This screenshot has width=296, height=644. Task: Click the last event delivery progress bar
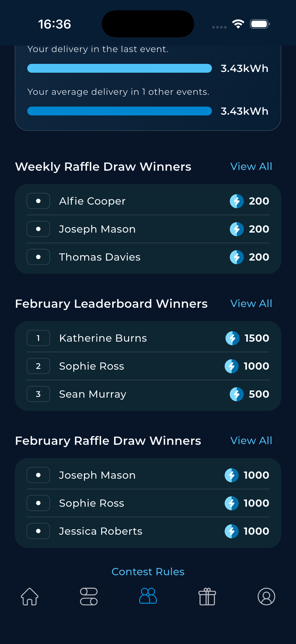(119, 68)
